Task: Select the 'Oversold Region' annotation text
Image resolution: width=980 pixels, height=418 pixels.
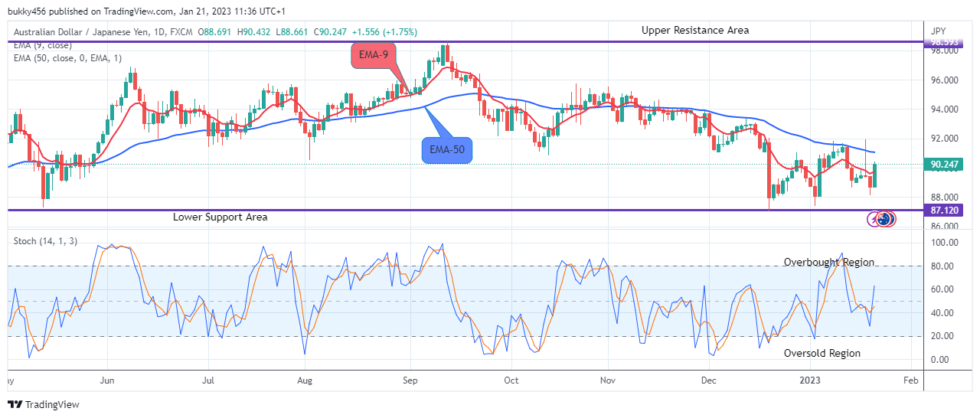Action: coord(822,354)
